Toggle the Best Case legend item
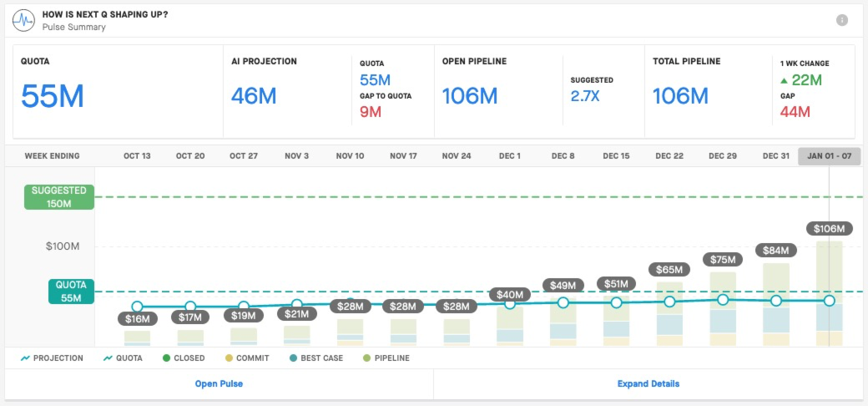Viewport: 868px width, 406px height. tap(315, 358)
